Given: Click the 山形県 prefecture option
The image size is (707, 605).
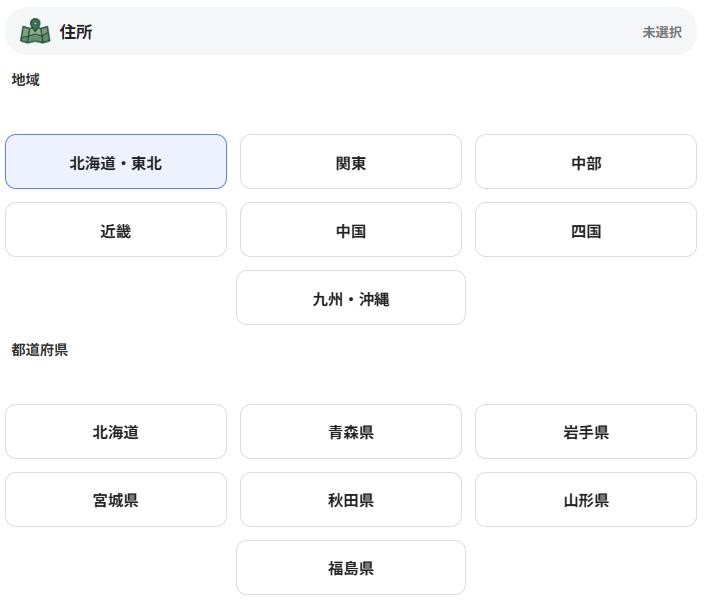Looking at the screenshot, I should (586, 500).
